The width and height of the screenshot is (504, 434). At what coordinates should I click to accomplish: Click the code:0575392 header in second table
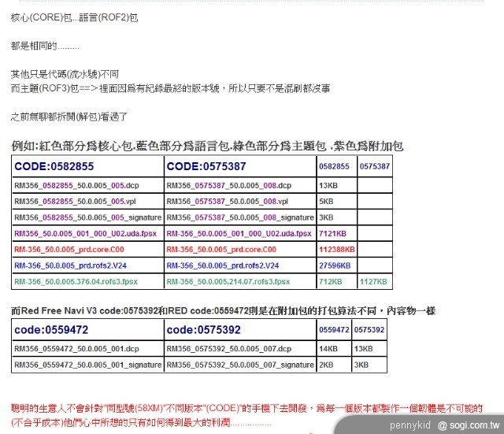(x=203, y=329)
